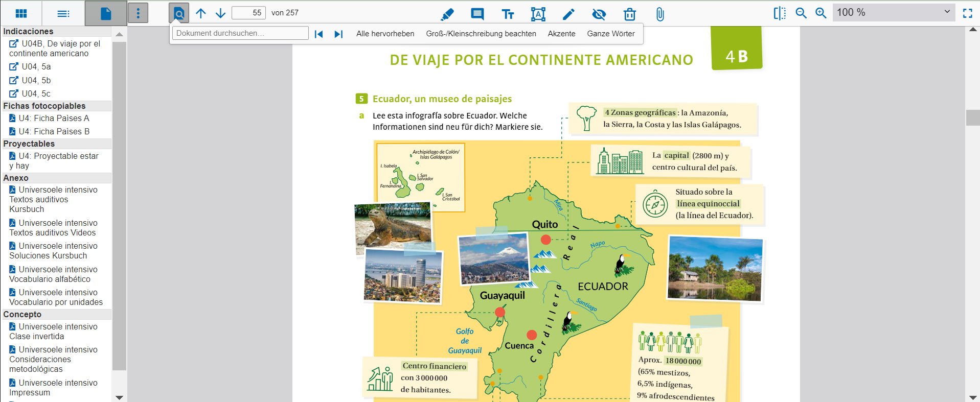Open the 100 % zoom dropdown
Image resolution: width=980 pixels, height=402 pixels.
(893, 12)
